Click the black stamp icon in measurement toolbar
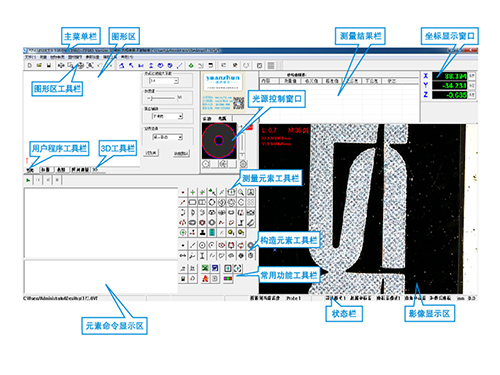 (202, 232)
